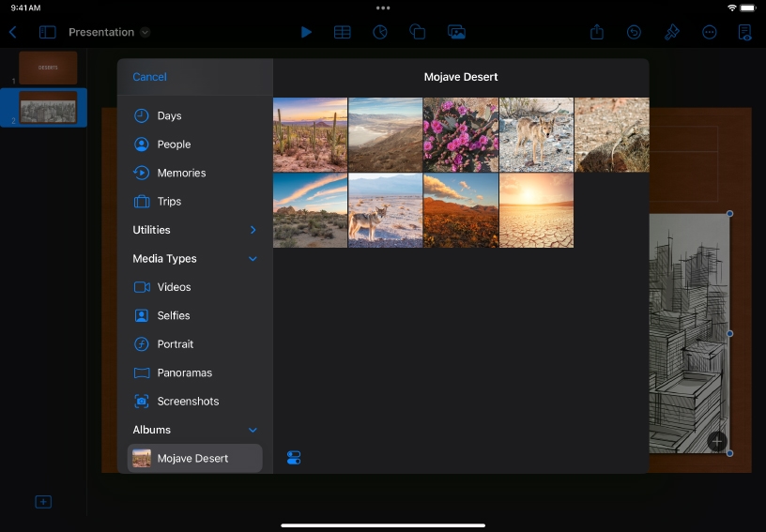The width and height of the screenshot is (766, 532).
Task: Cancel the photo picker
Action: tap(149, 77)
